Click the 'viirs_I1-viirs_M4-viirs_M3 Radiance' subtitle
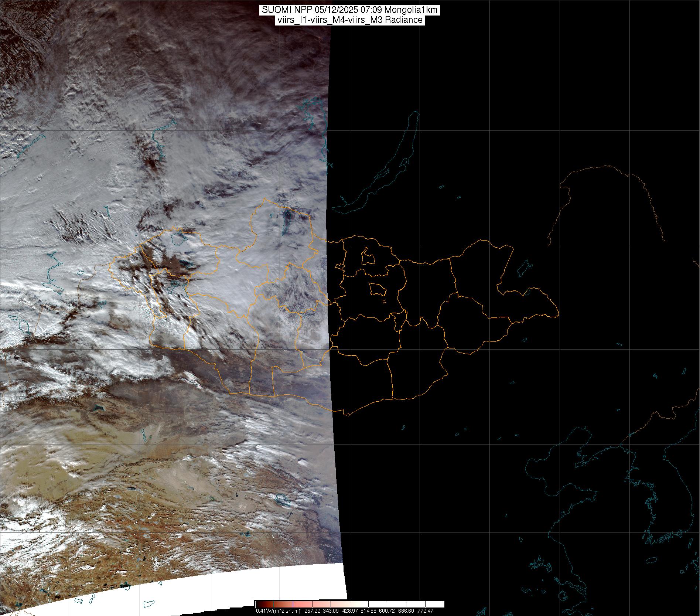 (x=350, y=20)
